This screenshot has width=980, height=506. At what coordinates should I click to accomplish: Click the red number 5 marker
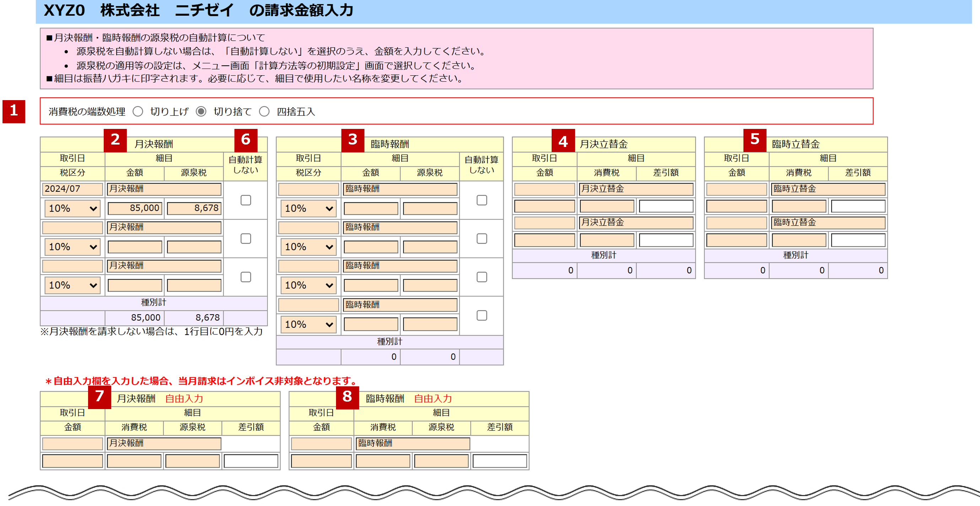click(x=754, y=140)
